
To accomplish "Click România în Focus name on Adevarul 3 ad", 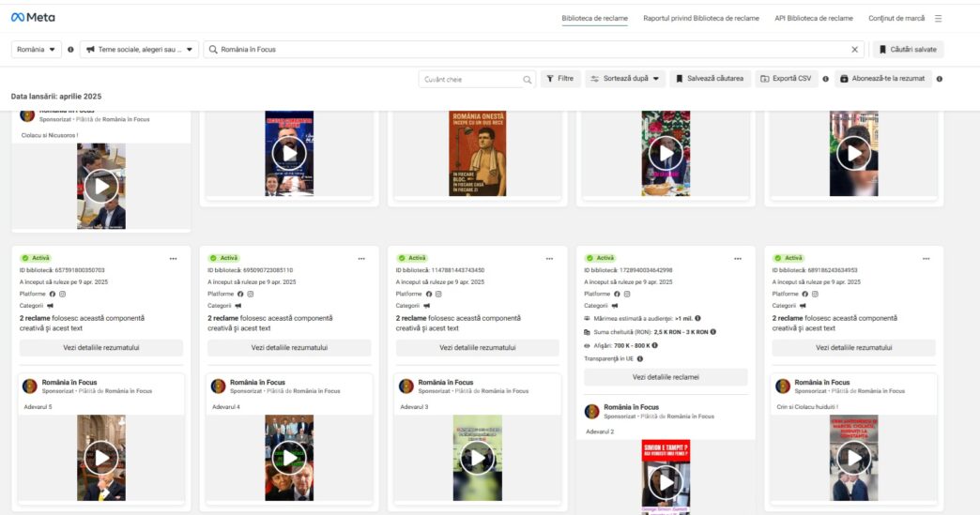I will (446, 382).
